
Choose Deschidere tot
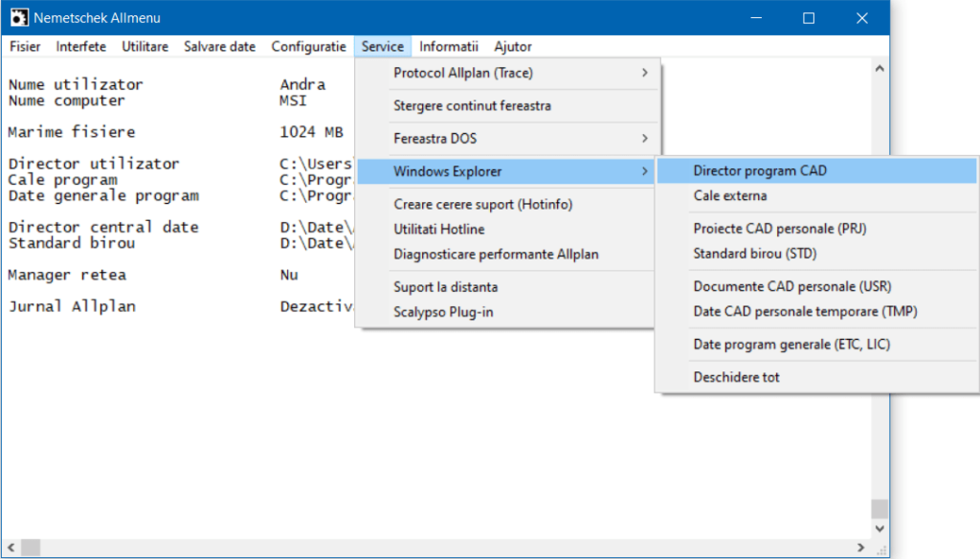pyautogui.click(x=817, y=377)
